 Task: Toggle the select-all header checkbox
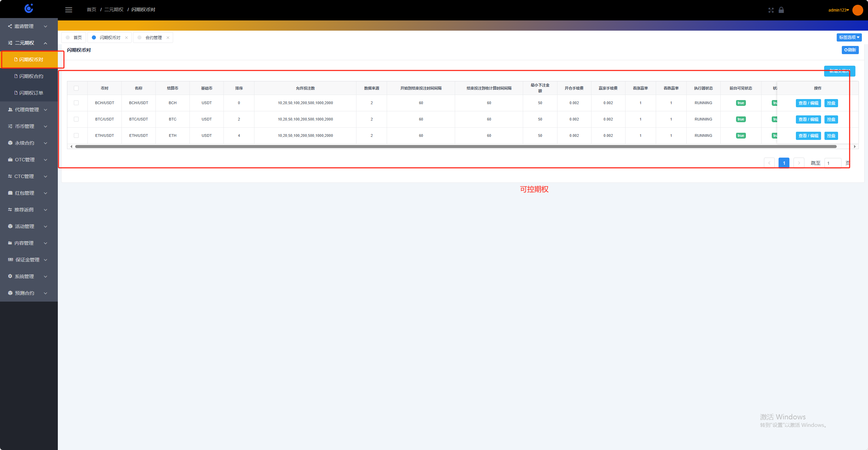(76, 88)
